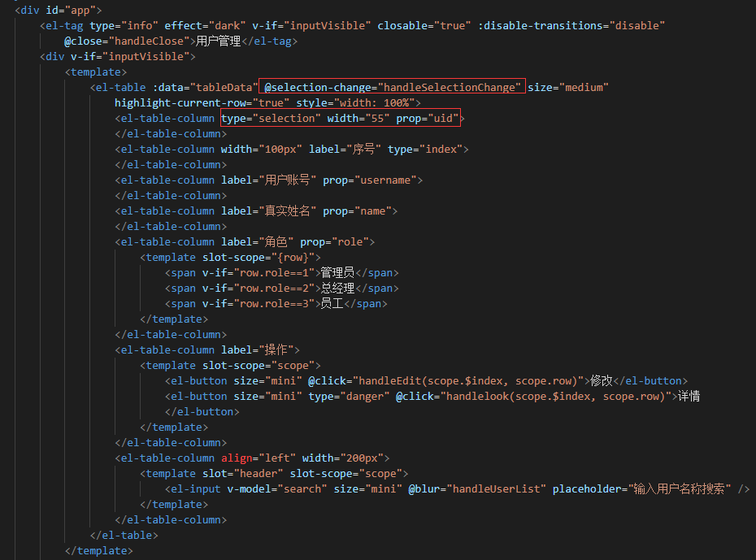Screen dimensions: 756x560
Task: Click the label="角色" attribute
Action: coord(258,241)
